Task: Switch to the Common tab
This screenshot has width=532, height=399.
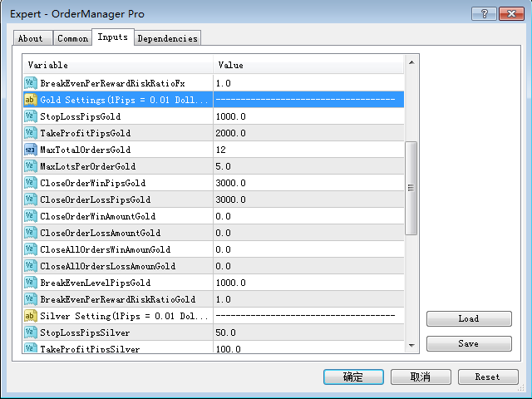Action: click(x=72, y=38)
